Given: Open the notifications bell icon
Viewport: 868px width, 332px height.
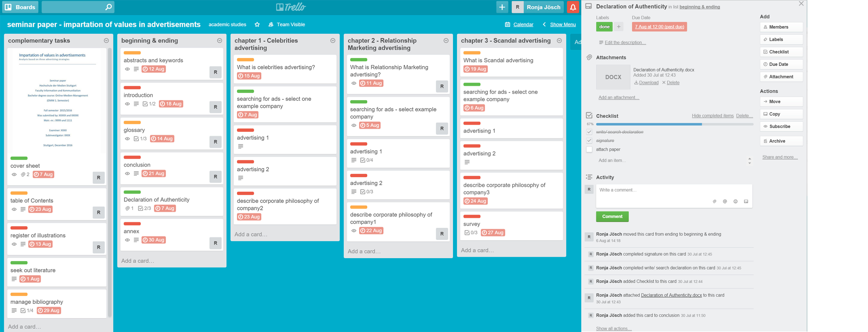Looking at the screenshot, I should [573, 7].
